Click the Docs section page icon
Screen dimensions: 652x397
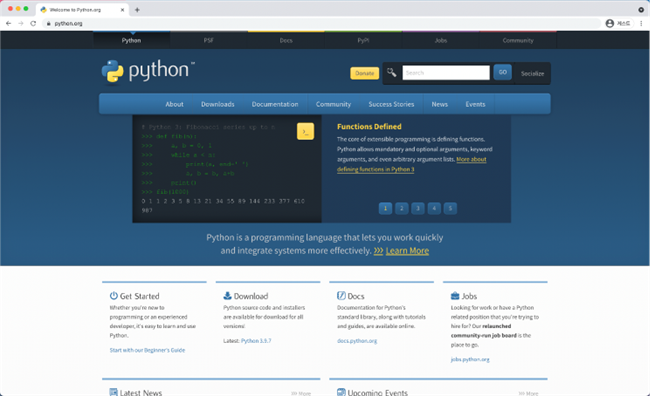click(x=341, y=296)
